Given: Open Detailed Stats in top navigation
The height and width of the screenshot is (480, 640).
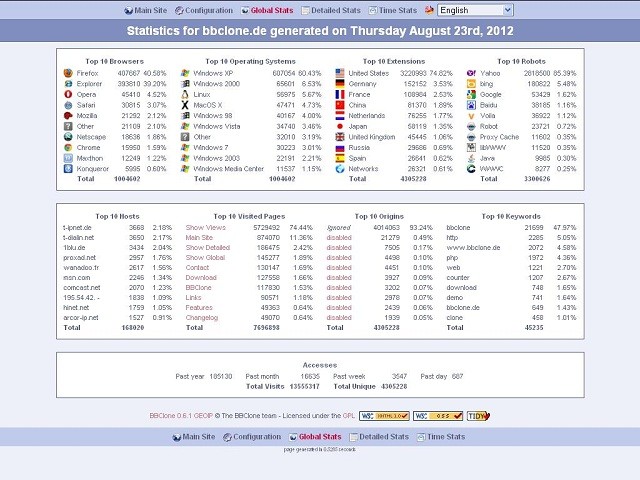Looking at the screenshot, I should 331,11.
